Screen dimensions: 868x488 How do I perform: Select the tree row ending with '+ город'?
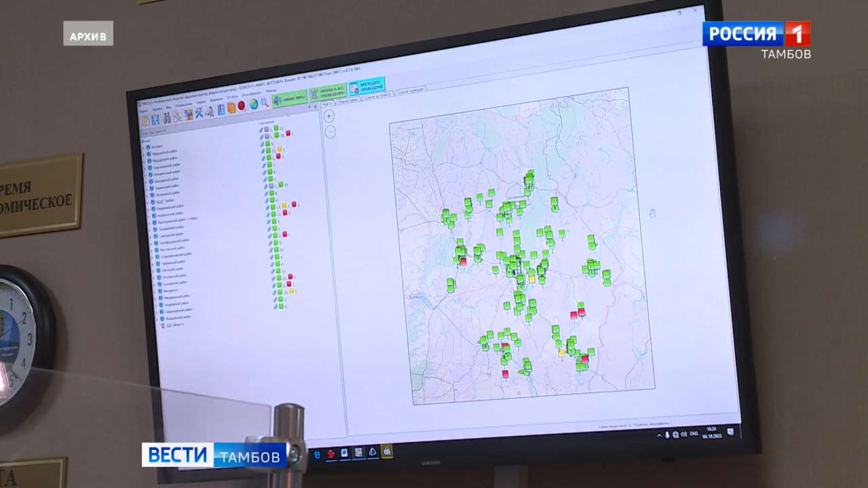tap(174, 220)
